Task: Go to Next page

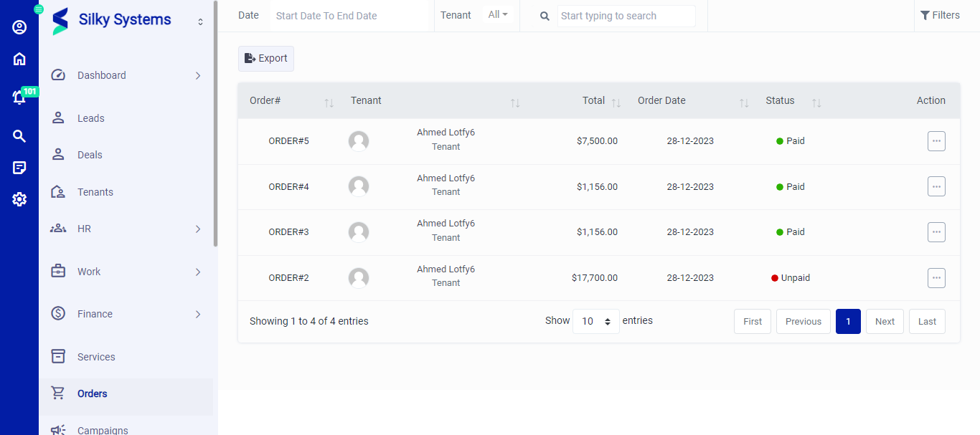Action: (885, 321)
